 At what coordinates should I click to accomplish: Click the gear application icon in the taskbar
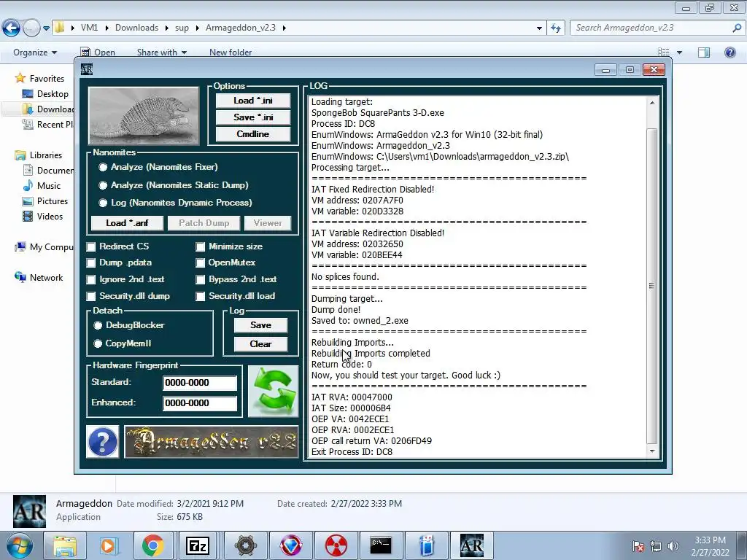click(245, 545)
